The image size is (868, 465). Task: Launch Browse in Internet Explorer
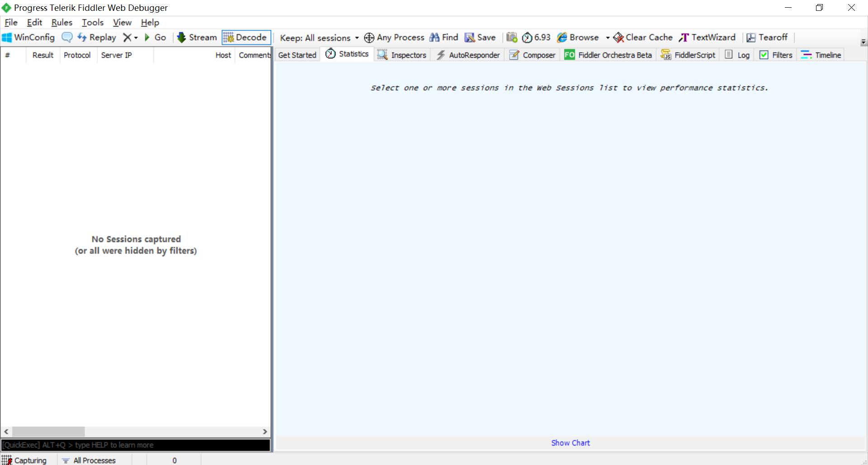pyautogui.click(x=578, y=38)
